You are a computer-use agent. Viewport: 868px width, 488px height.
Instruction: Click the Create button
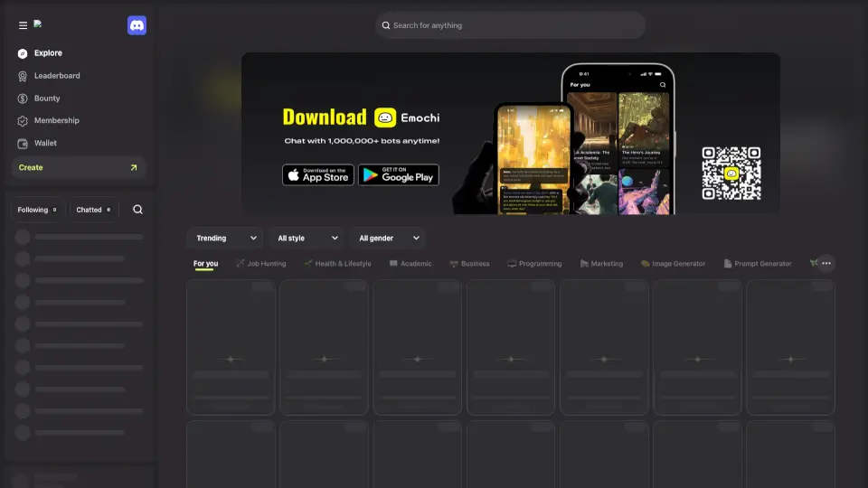[x=78, y=167]
